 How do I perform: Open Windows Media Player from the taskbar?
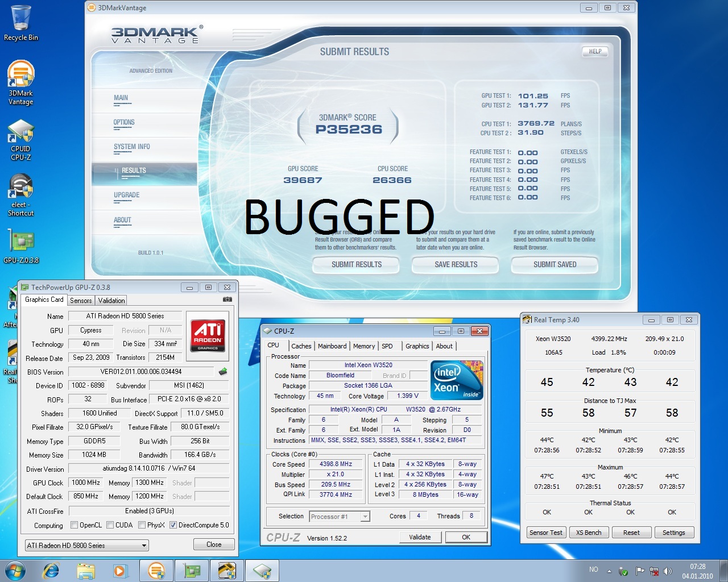[121, 571]
